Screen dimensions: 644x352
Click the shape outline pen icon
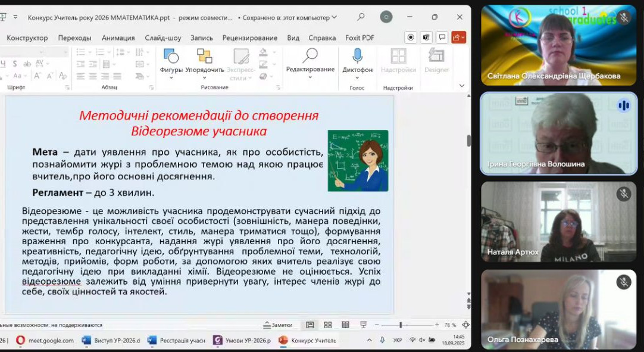263,64
